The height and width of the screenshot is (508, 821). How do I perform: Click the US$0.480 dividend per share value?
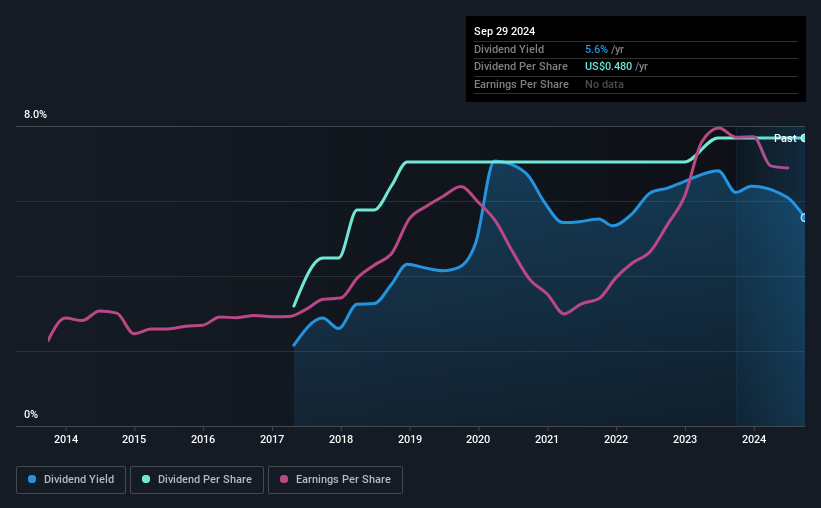pos(608,67)
